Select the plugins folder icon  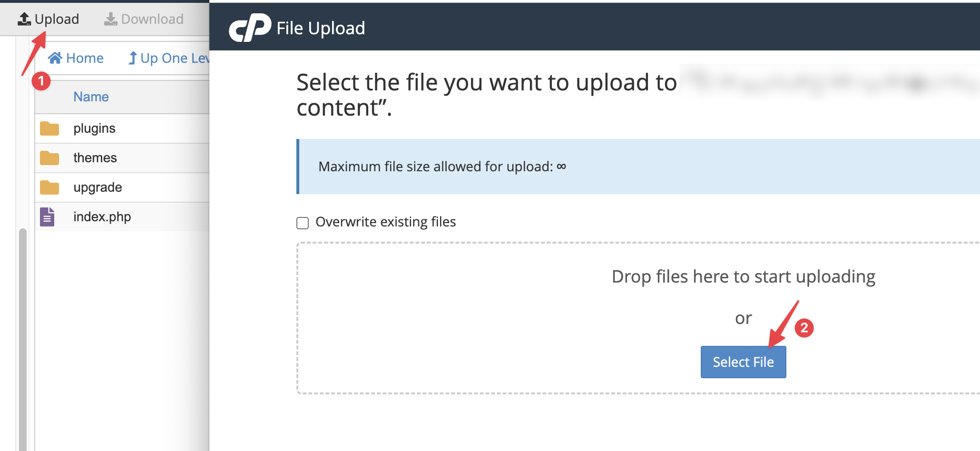tap(49, 128)
